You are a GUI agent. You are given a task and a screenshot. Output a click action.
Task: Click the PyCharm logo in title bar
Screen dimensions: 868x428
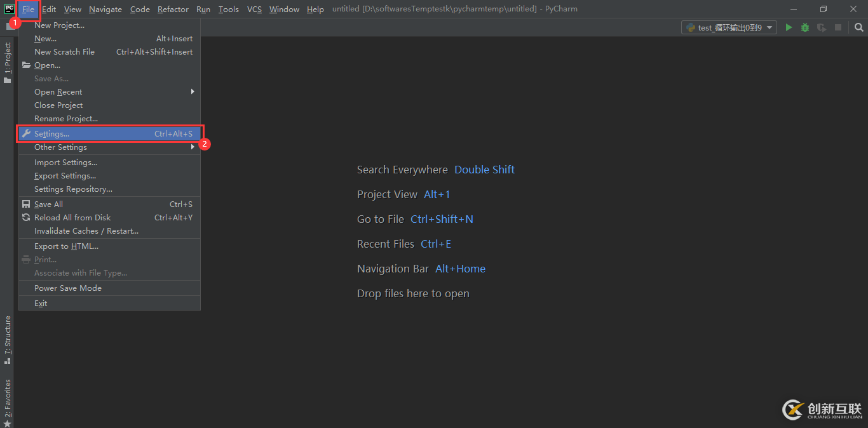point(10,9)
